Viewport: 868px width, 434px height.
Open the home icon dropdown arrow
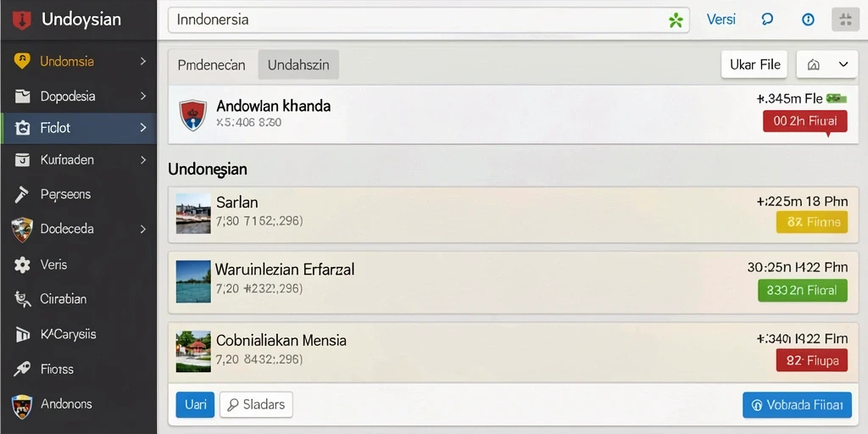[843, 64]
